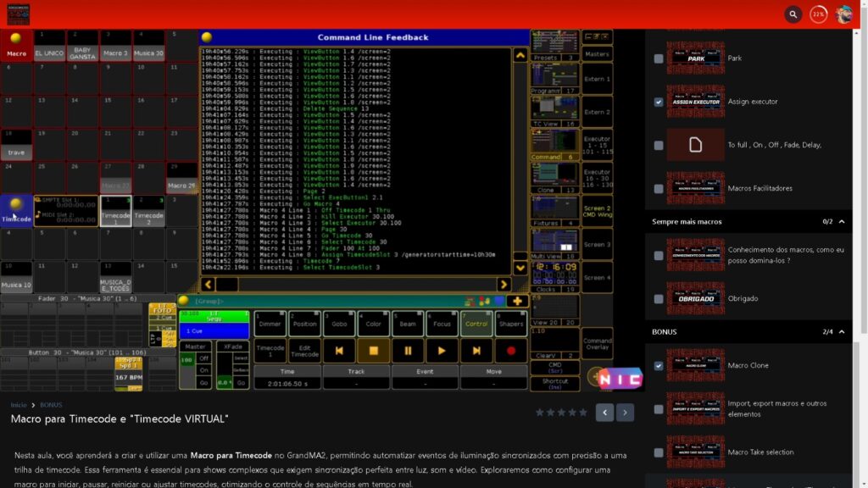Click the skip-forward timecode button
This screenshot has height=488, width=868.
point(476,349)
